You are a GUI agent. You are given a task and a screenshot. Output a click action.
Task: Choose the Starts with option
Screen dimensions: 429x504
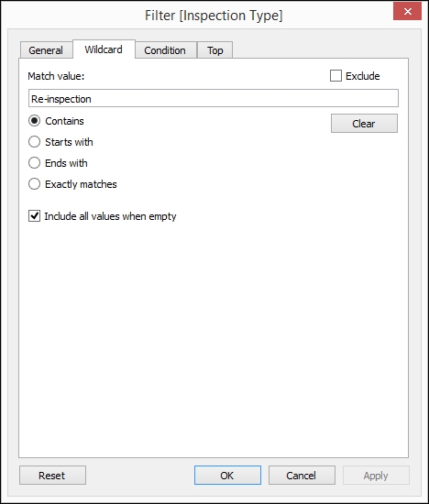tap(35, 142)
